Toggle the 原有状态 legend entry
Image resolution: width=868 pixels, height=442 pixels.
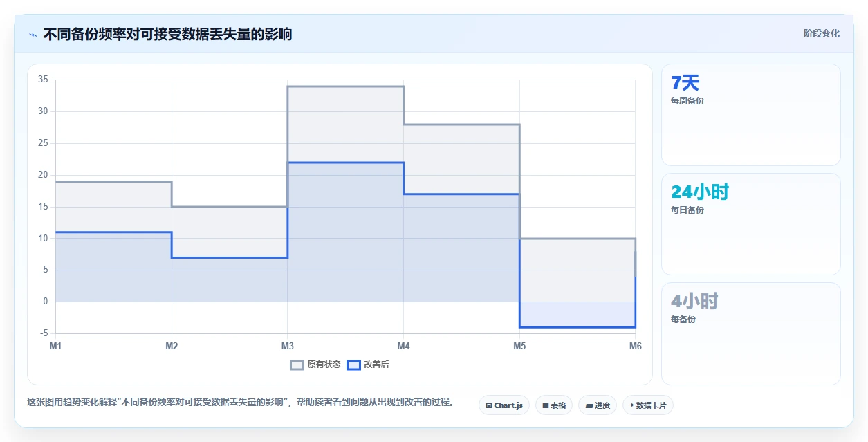[x=315, y=365]
